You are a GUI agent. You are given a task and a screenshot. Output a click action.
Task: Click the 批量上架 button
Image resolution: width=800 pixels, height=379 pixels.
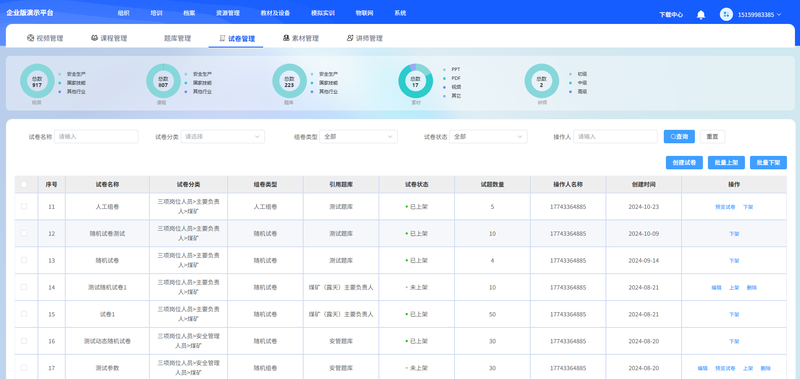pyautogui.click(x=727, y=163)
